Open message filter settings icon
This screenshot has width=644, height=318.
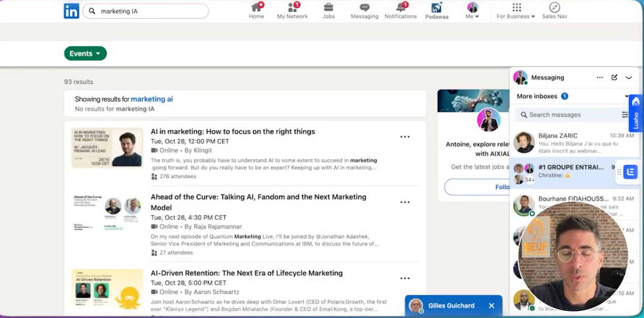[x=625, y=115]
